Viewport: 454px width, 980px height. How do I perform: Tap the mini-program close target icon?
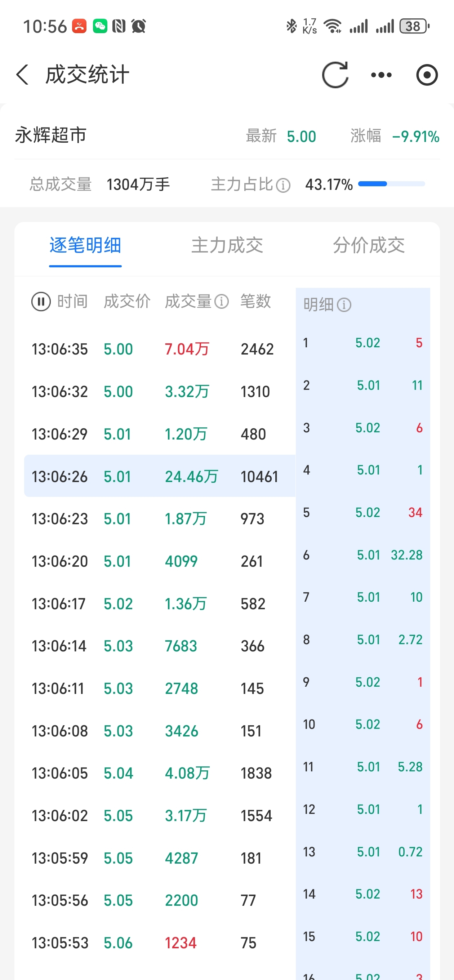click(427, 75)
